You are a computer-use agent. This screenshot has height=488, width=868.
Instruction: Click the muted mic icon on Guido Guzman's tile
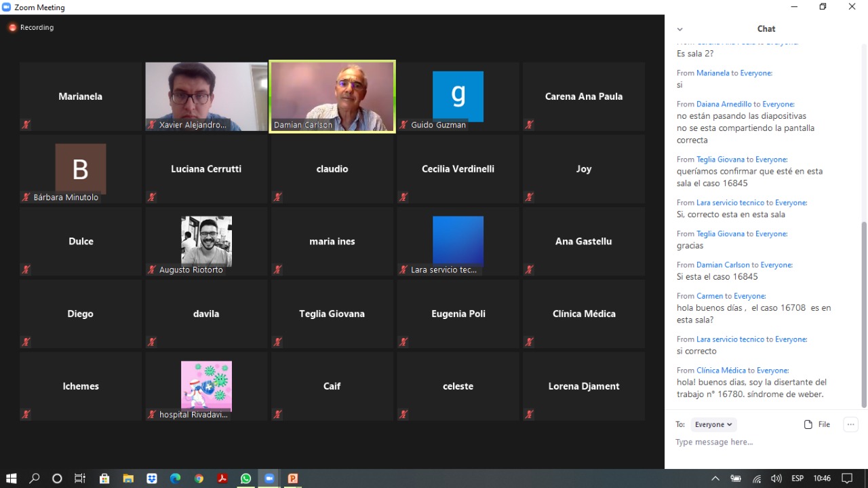tap(403, 125)
